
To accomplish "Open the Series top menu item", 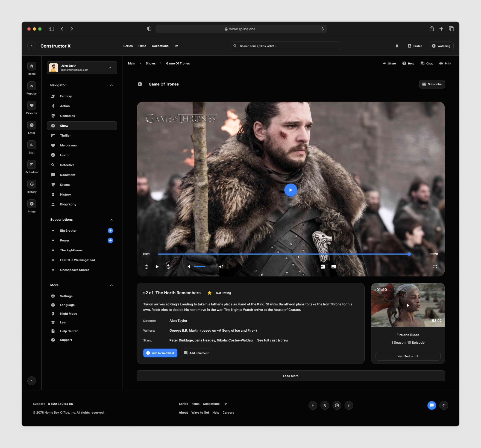I will click(128, 46).
